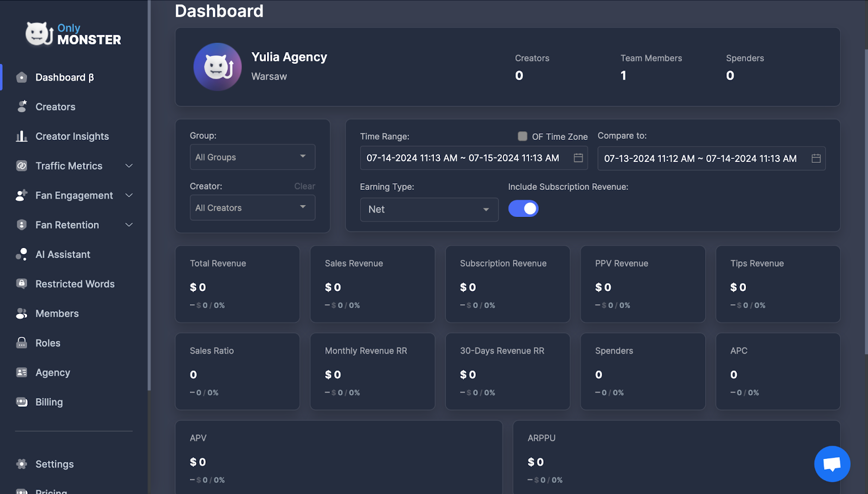This screenshot has width=868, height=494.
Task: Clear the Creator filter selection
Action: tap(304, 186)
